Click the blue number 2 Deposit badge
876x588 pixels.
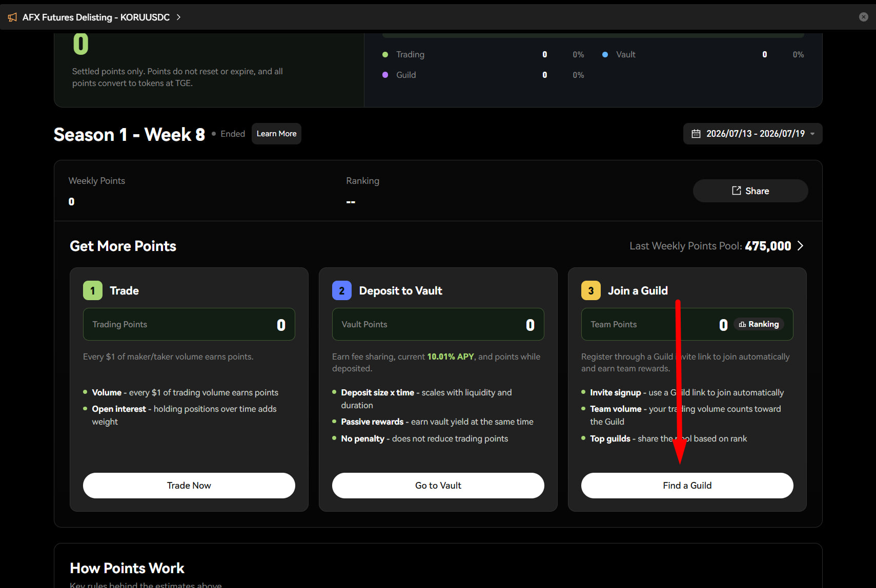pos(342,290)
